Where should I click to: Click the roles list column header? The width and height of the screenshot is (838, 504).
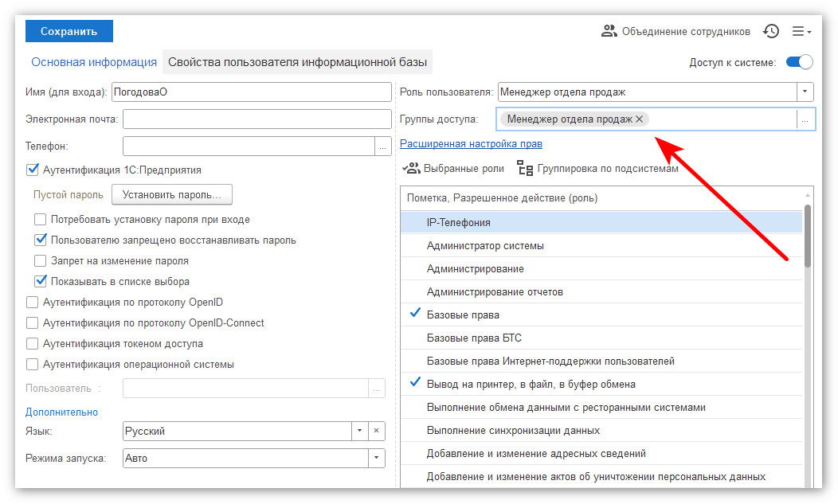(601, 197)
